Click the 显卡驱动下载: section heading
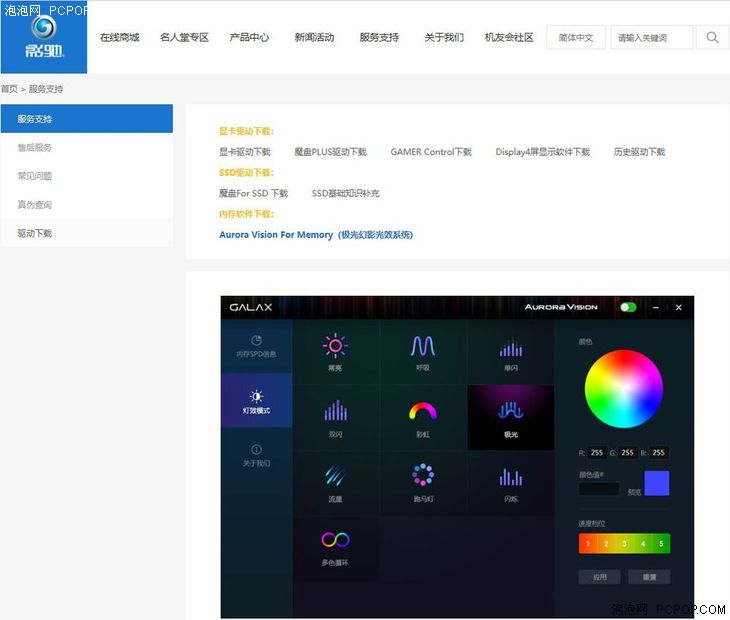 (246, 131)
